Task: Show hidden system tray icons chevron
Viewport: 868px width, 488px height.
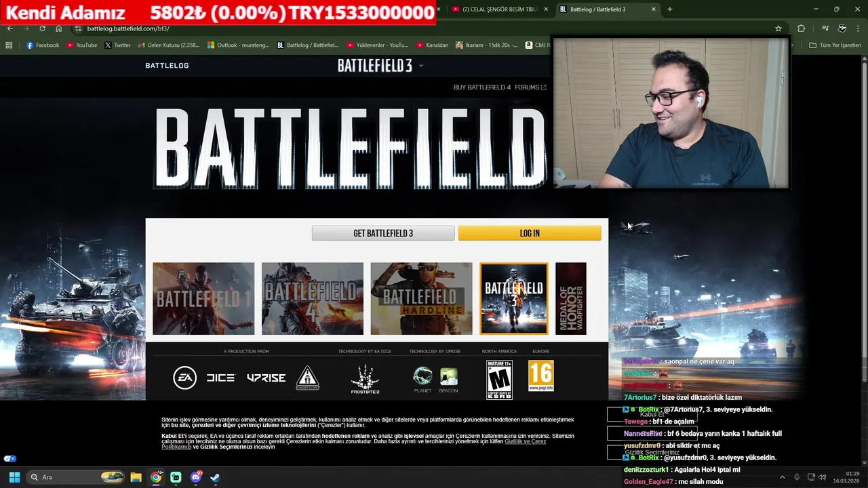Action: (782, 477)
